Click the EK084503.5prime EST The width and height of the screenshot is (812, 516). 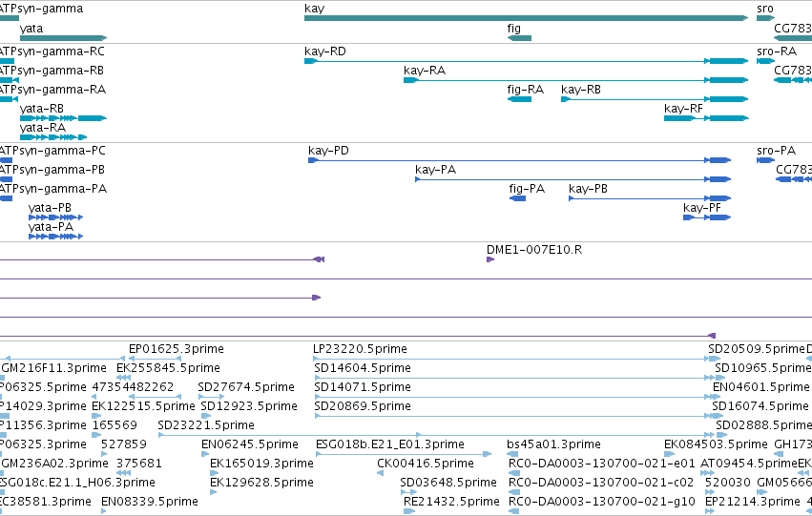pyautogui.click(x=670, y=454)
